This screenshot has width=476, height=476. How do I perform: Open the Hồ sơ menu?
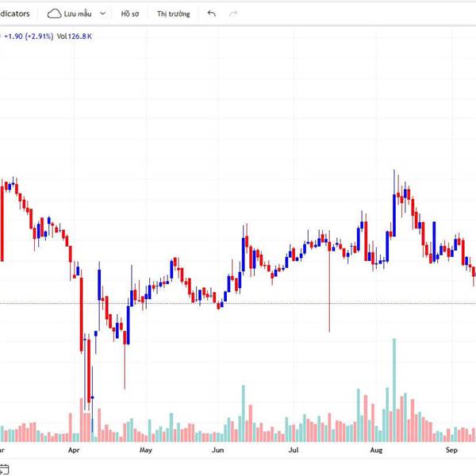pos(130,13)
